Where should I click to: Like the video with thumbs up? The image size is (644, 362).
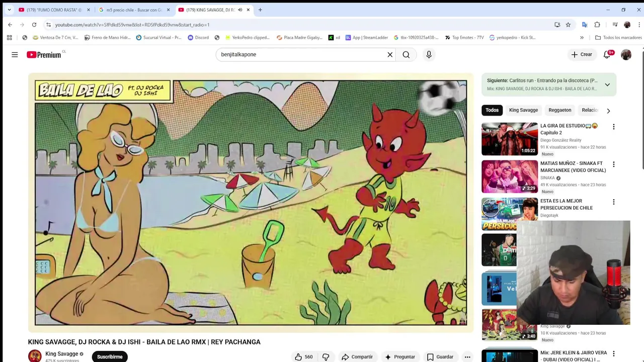point(303,357)
